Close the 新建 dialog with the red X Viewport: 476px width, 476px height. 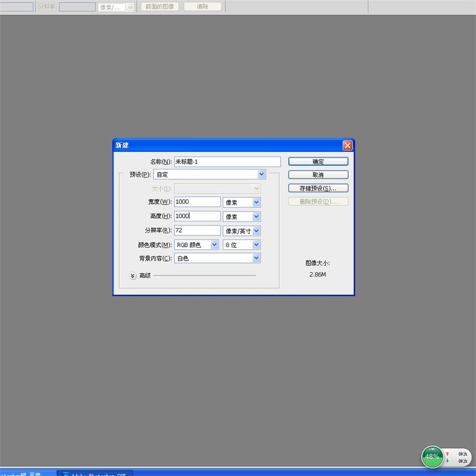(x=347, y=146)
